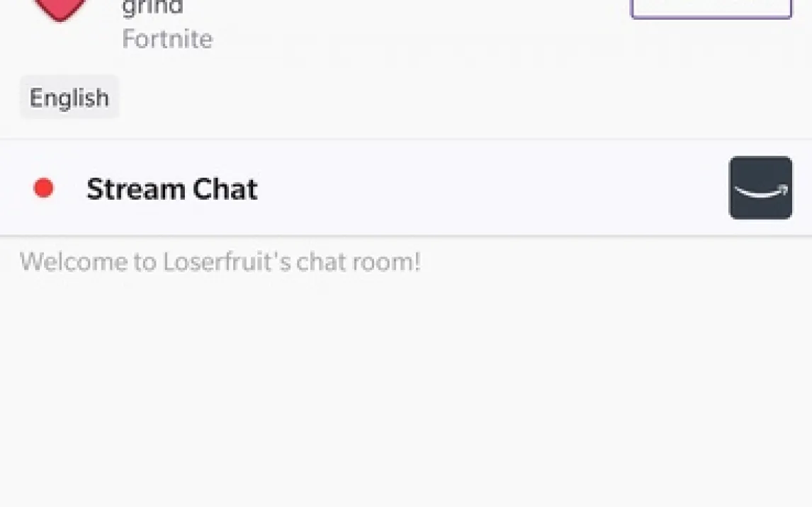Open Loserfruit's heart profile picture
The width and height of the screenshot is (812, 507).
(x=60, y=9)
